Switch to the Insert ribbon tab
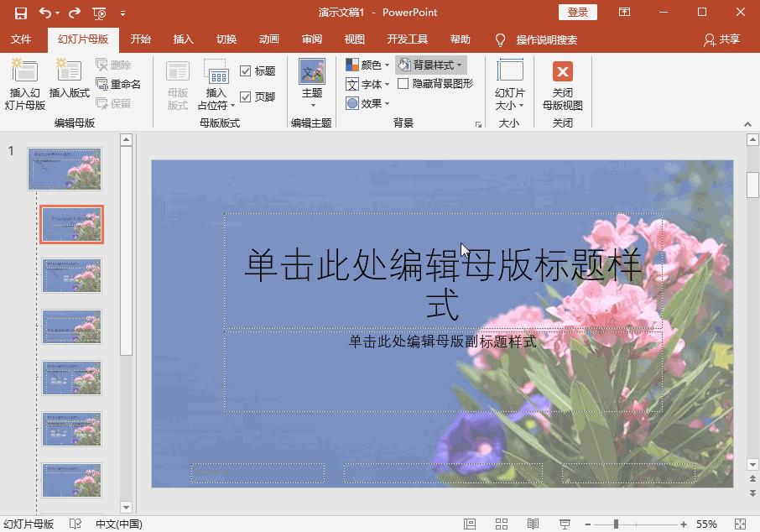 184,39
